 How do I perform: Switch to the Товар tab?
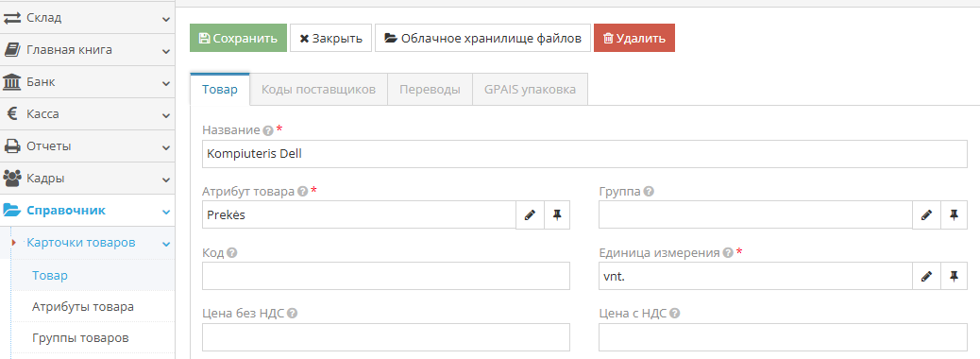220,90
